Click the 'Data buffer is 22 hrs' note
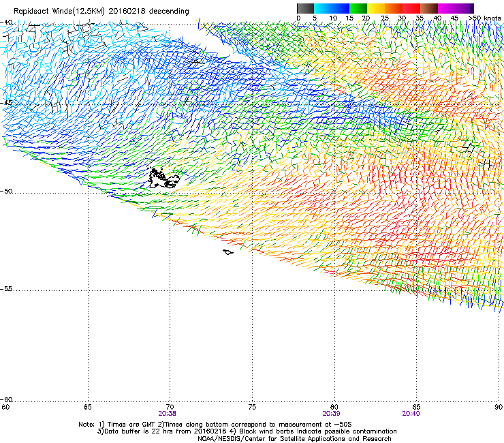Screen dimensions: 504x443 pyautogui.click(x=247, y=431)
